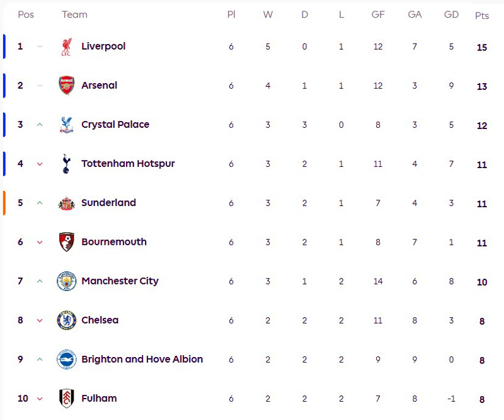Viewport: 504px width, 420px height.
Task: Open the Brighton and Hove Albion link
Action: pos(142,360)
